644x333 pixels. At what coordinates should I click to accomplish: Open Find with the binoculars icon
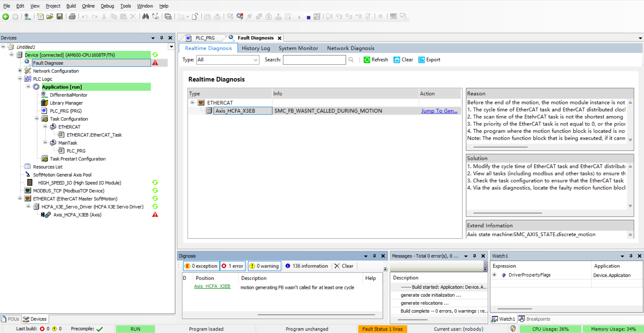pyautogui.click(x=145, y=16)
